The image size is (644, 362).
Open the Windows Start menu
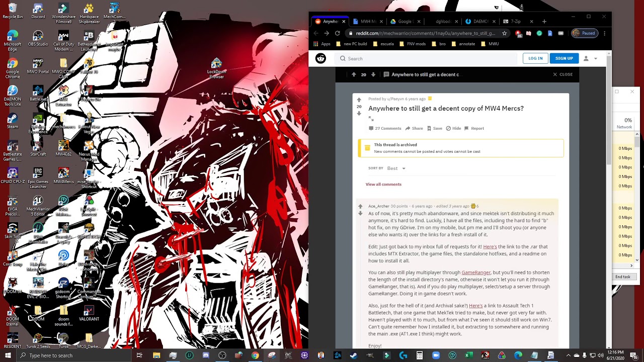point(8,355)
